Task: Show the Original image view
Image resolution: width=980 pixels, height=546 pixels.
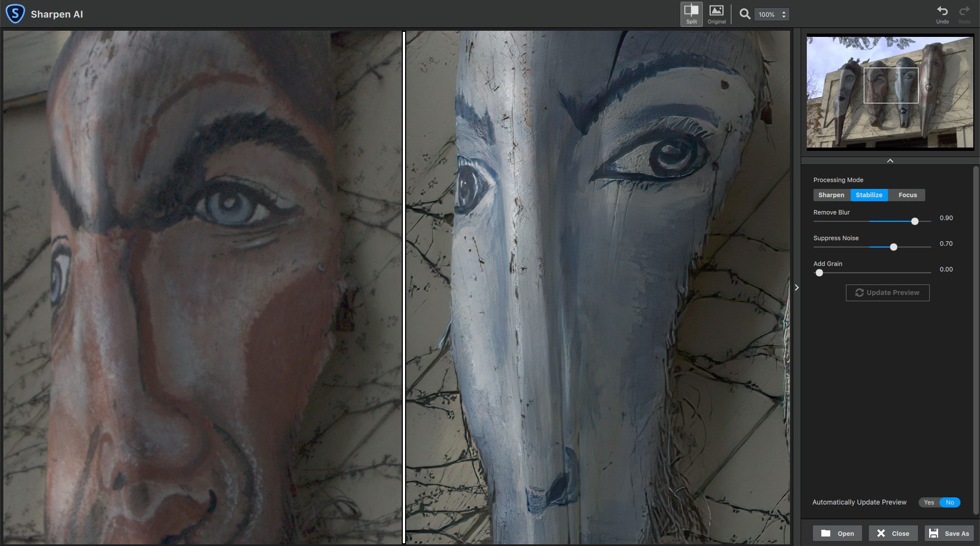Action: 717,14
